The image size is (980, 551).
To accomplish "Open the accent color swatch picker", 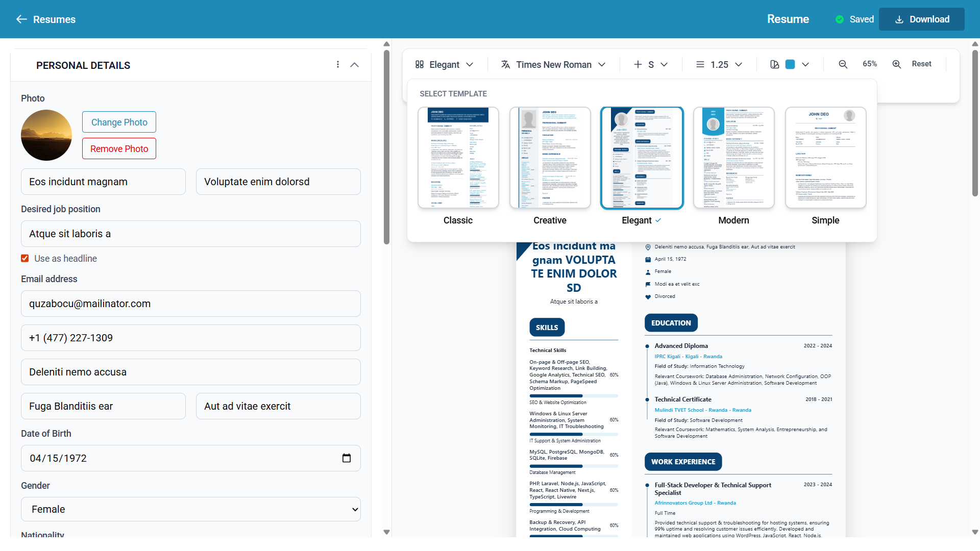I will [x=791, y=64].
